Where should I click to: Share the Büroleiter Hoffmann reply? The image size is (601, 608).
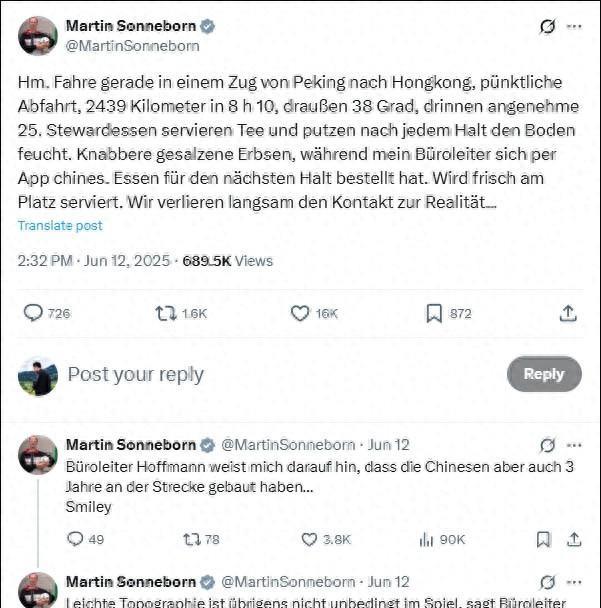pyautogui.click(x=574, y=539)
